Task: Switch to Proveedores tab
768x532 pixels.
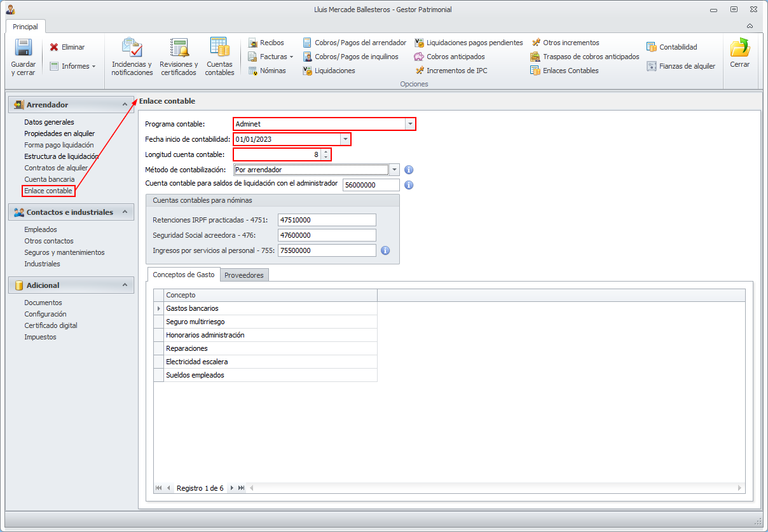Action: 245,275
